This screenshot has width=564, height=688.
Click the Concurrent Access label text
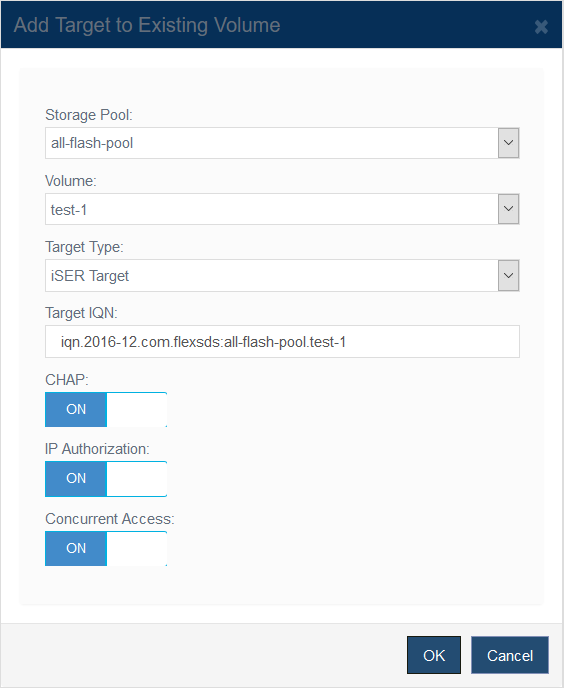coord(110,519)
